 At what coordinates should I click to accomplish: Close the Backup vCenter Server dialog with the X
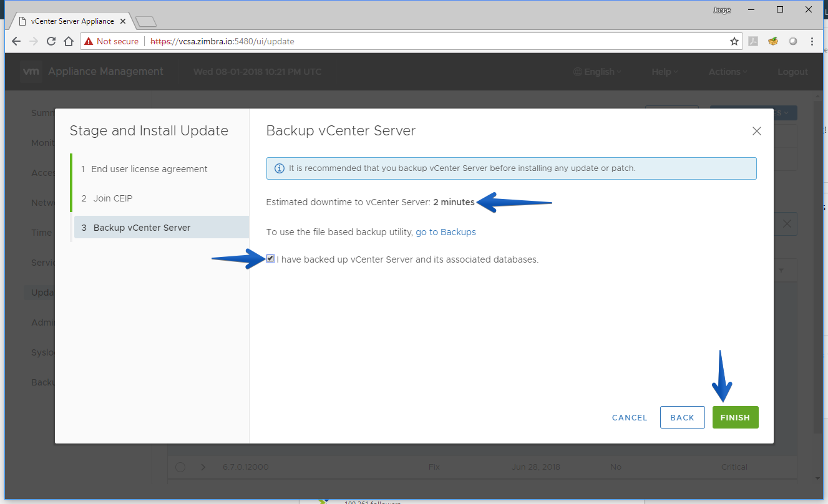(x=757, y=131)
